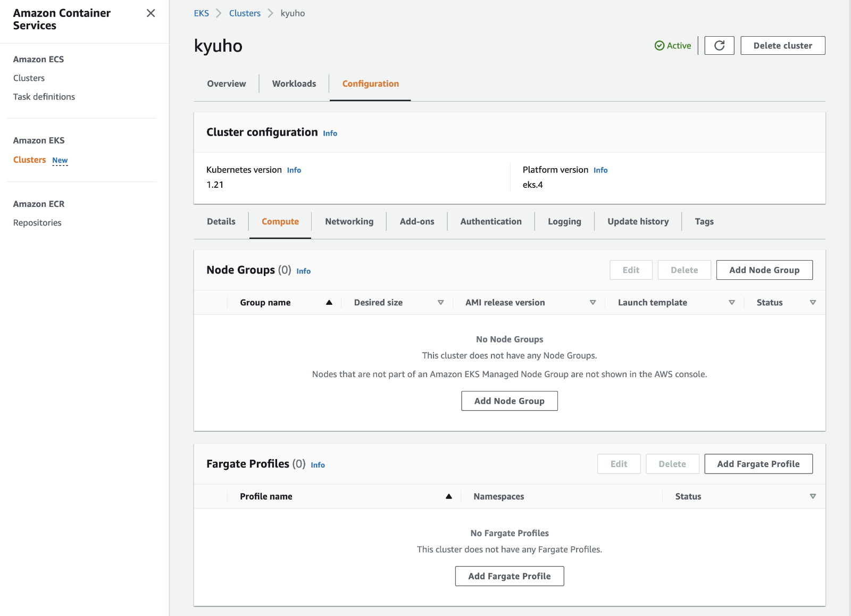Open Info link next to Cluster configuration
Screen dimensions: 851x616
coord(330,134)
